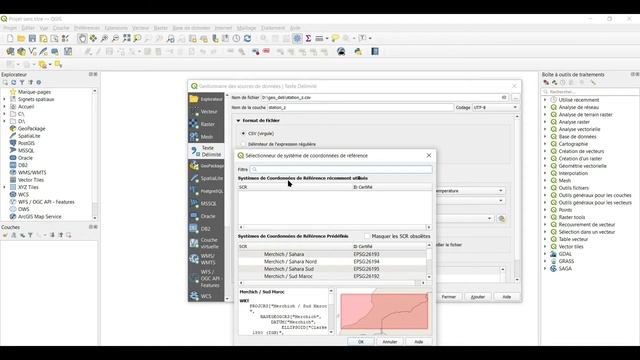640x360 pixels.
Task: Click the Save project disk icon
Action: pos(32,38)
